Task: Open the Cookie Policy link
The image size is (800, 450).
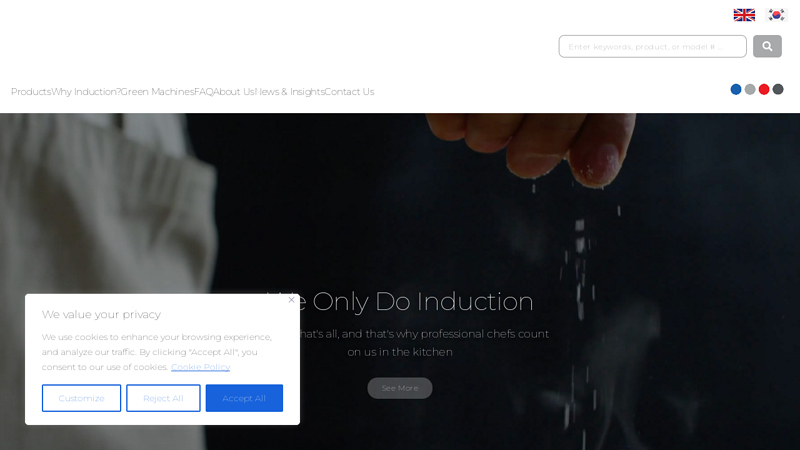Action: click(x=201, y=367)
